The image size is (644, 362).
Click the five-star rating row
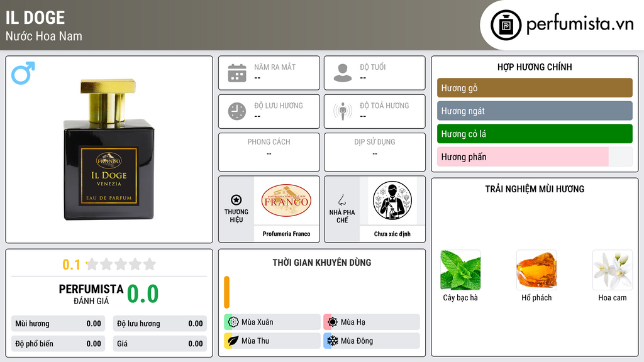click(121, 265)
